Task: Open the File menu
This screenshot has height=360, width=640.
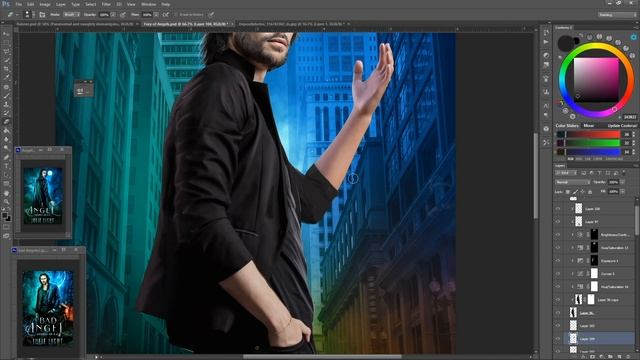Action: coord(18,4)
